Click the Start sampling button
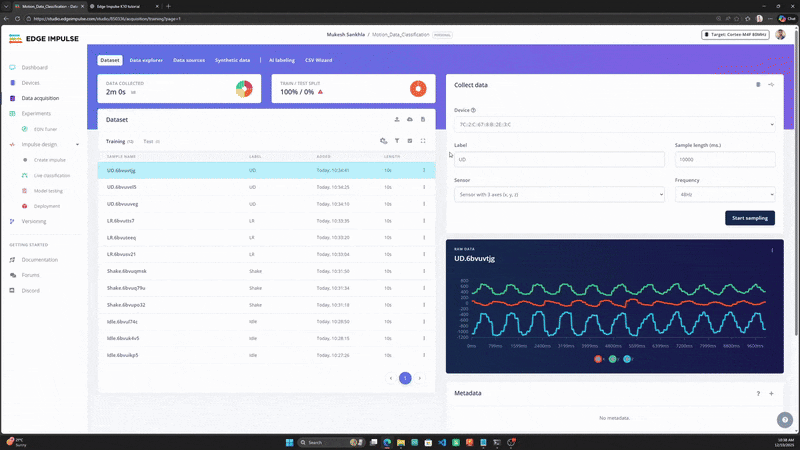This screenshot has height=450, width=800. (749, 218)
